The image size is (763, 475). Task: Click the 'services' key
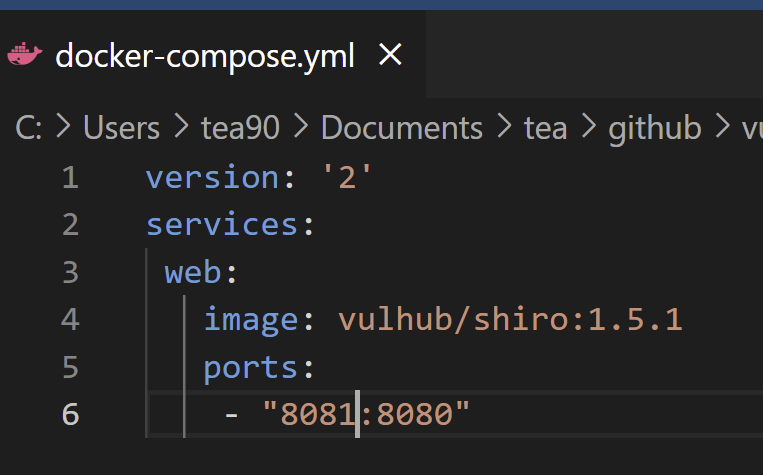point(222,225)
